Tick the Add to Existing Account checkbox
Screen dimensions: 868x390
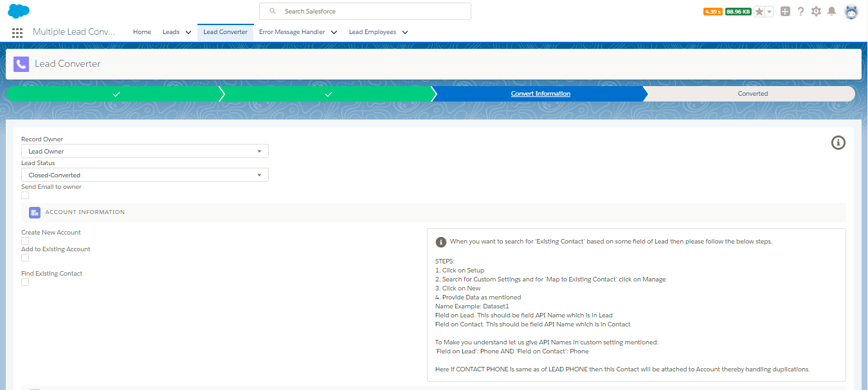[25, 258]
